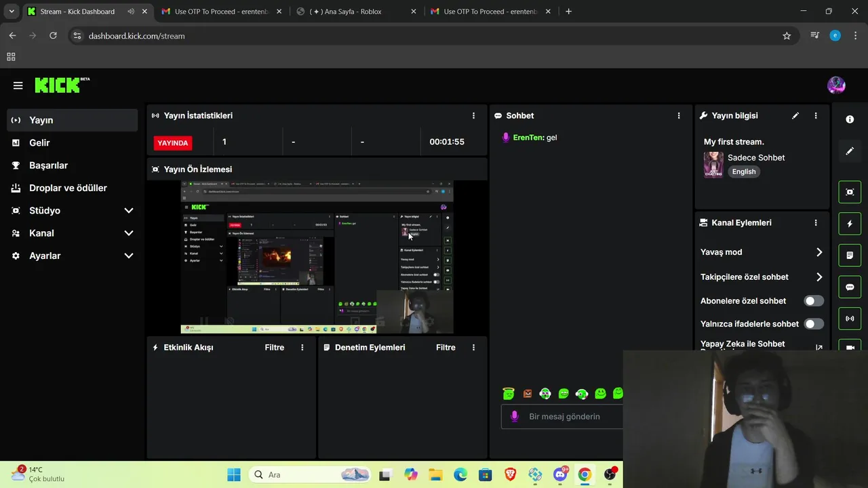Click the info icon in right rail
Viewport: 868px width, 488px height.
tap(850, 119)
